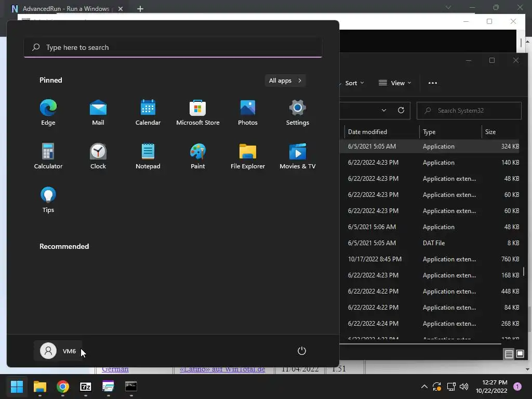This screenshot has width=532, height=399.
Task: Launch the Mail app
Action: pos(98,113)
